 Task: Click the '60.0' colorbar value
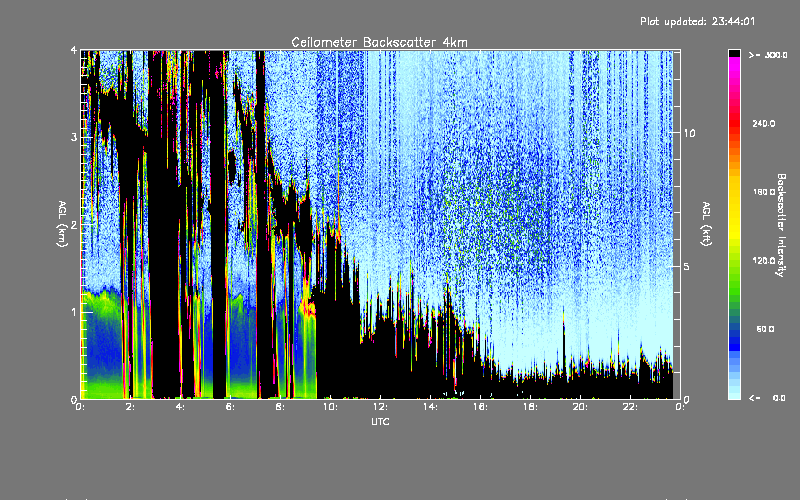click(x=765, y=329)
